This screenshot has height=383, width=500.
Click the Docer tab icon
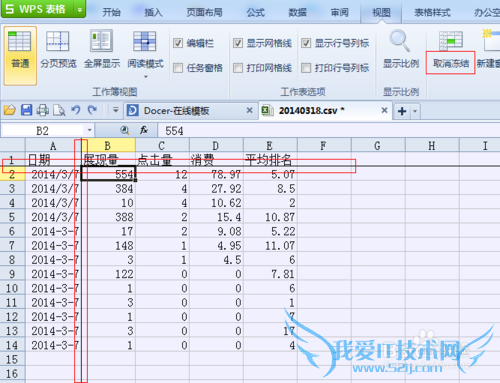click(x=132, y=110)
